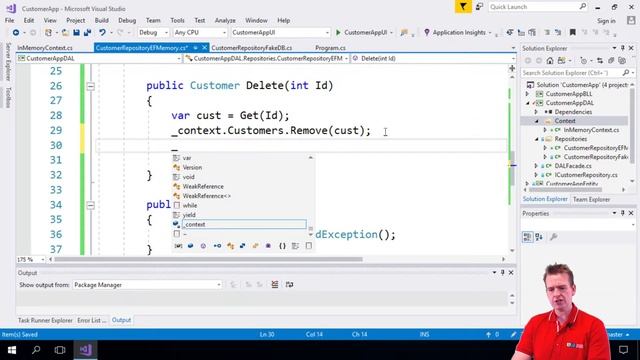Open the Analyze menu
Viewport: 640px width, 360px height.
point(225,20)
